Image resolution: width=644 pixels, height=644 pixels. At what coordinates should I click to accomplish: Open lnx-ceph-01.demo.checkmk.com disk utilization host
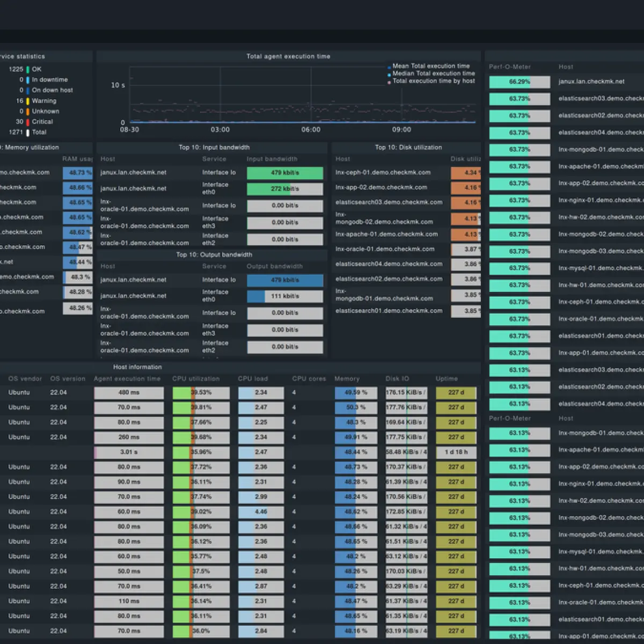tap(383, 172)
